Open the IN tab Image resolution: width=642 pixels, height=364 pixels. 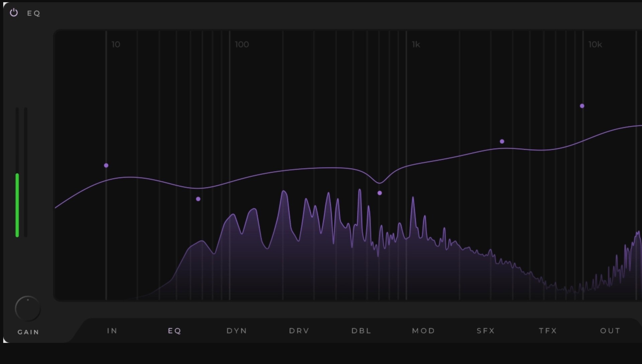(112, 331)
